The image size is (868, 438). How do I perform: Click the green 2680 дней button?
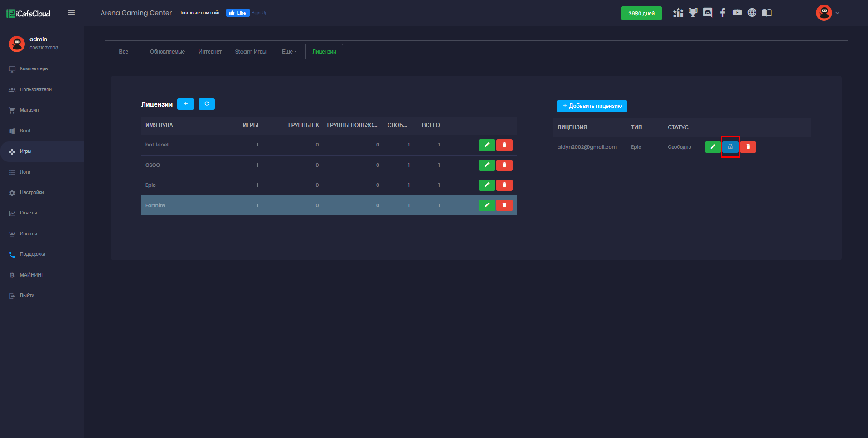[641, 13]
